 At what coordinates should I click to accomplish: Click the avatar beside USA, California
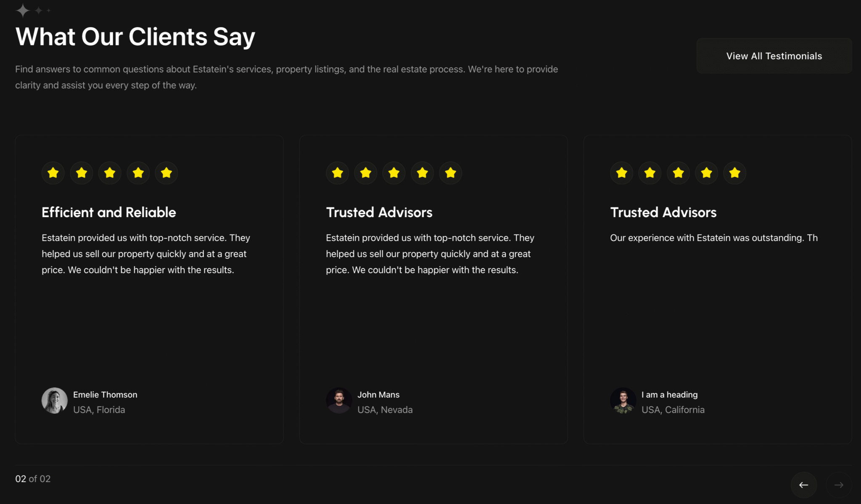pyautogui.click(x=623, y=401)
